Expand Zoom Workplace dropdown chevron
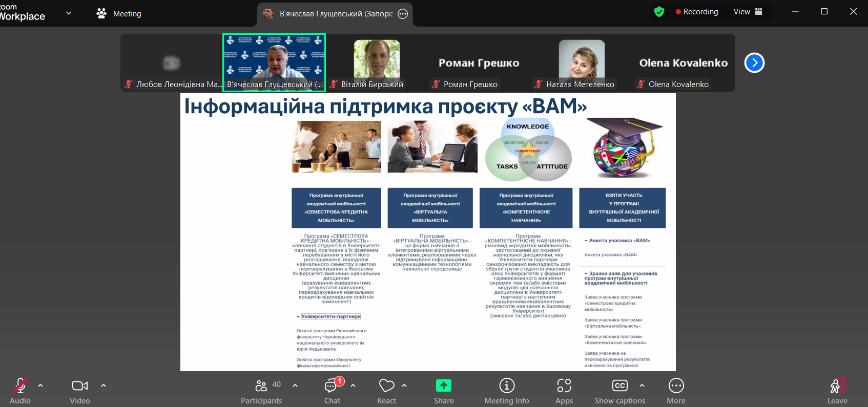The image size is (868, 407). click(69, 13)
